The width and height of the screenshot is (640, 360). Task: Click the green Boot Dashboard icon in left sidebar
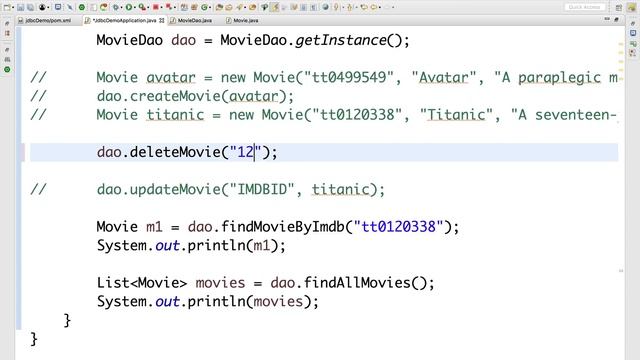7,69
